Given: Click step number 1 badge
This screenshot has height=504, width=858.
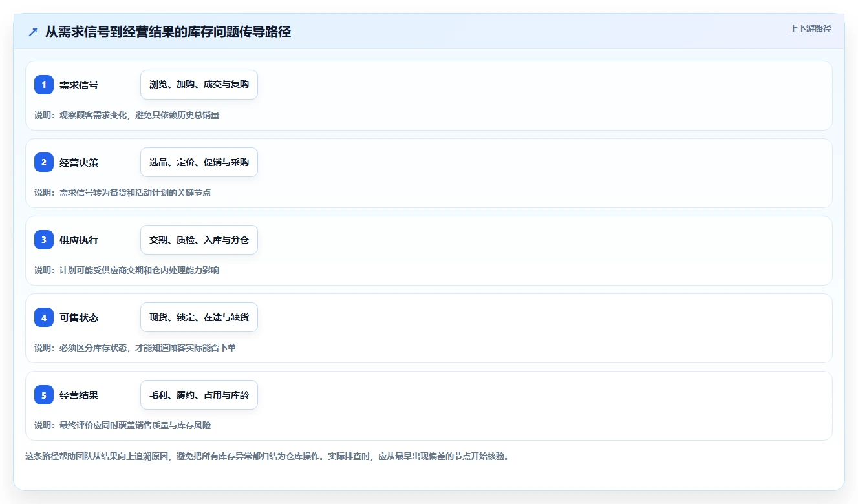Looking at the screenshot, I should (x=44, y=85).
